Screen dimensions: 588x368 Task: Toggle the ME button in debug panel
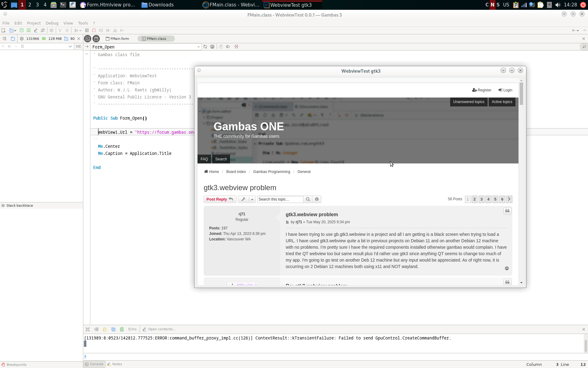click(79, 47)
